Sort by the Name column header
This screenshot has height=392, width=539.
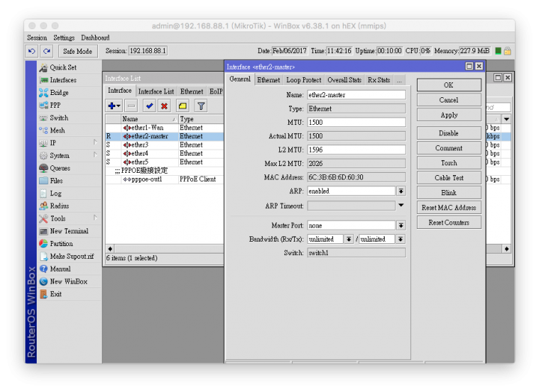[x=149, y=119]
